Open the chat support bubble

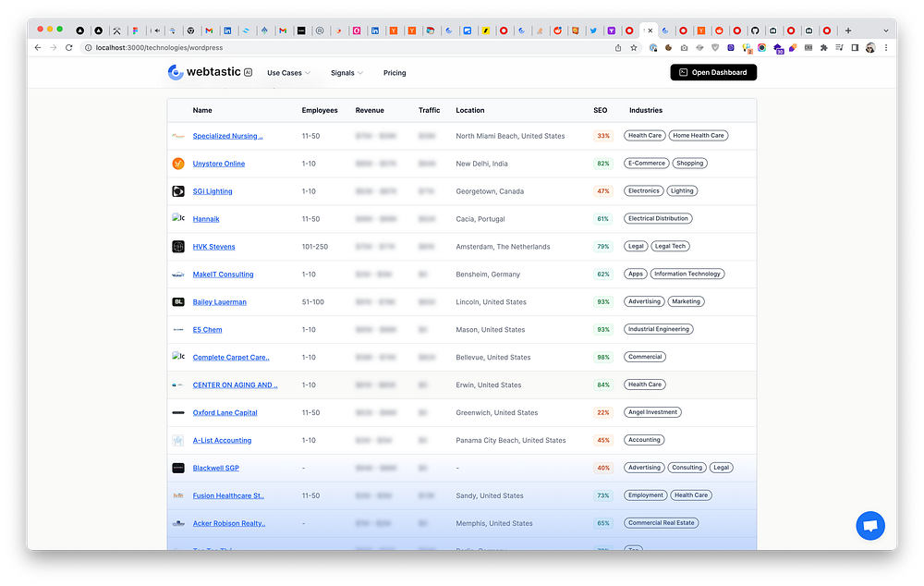pyautogui.click(x=870, y=525)
